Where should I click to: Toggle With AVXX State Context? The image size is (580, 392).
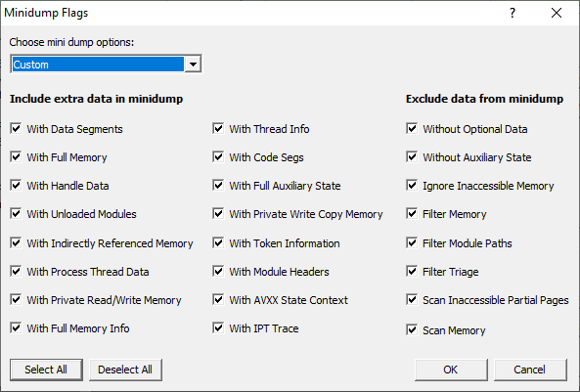click(218, 299)
